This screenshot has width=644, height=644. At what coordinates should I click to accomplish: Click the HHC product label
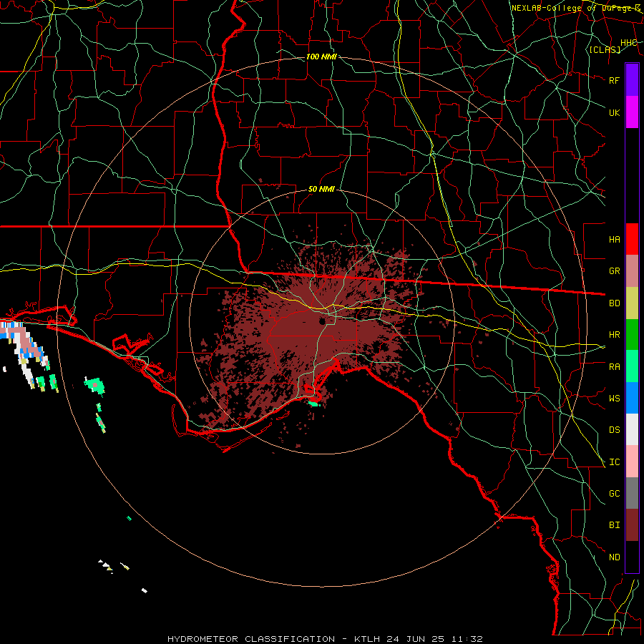(x=628, y=43)
